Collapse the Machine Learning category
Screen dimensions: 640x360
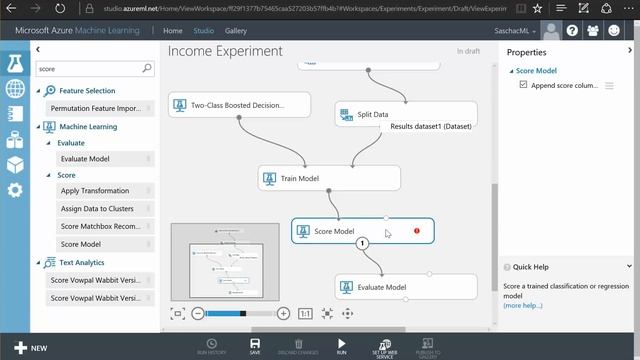click(x=38, y=127)
